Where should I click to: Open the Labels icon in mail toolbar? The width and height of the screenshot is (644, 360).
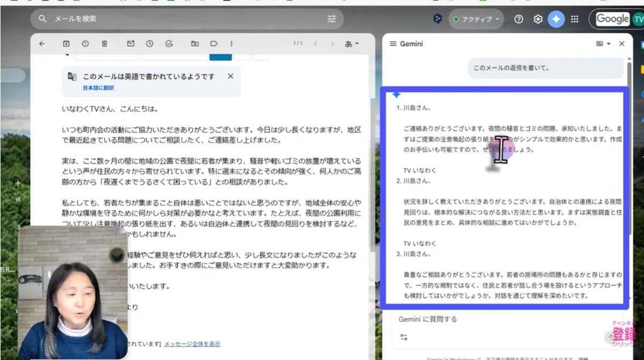tap(214, 44)
